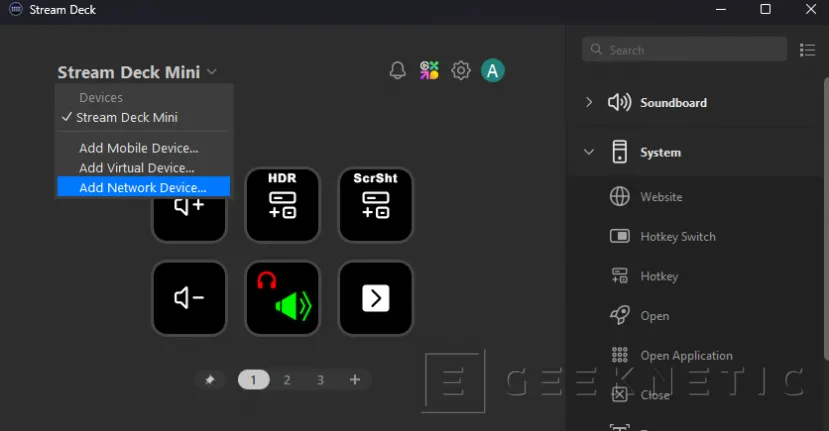This screenshot has width=829, height=431.
Task: Go to page 3
Action: [320, 380]
